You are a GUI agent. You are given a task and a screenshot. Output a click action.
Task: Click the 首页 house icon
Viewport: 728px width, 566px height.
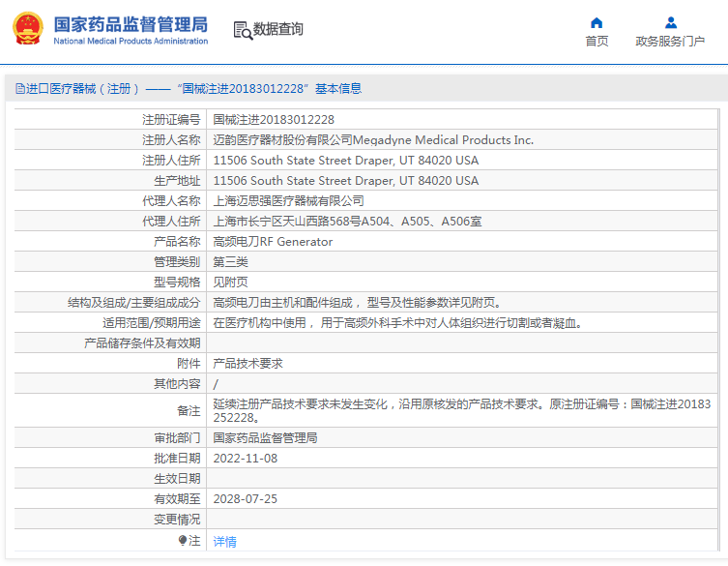[597, 22]
